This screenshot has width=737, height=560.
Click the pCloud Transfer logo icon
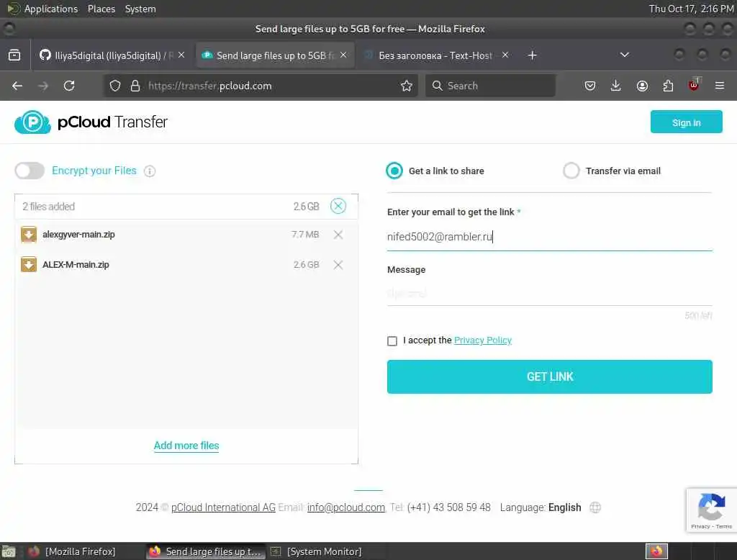[32, 122]
